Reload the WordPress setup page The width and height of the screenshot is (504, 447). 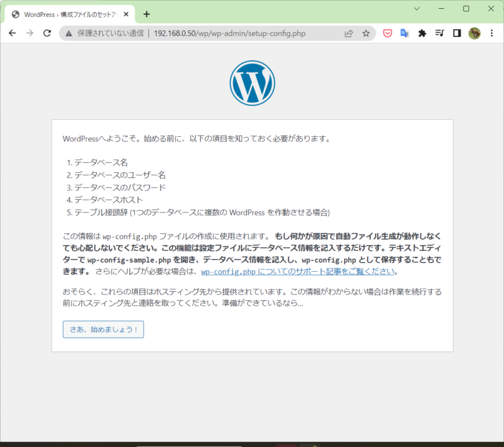pyautogui.click(x=47, y=33)
